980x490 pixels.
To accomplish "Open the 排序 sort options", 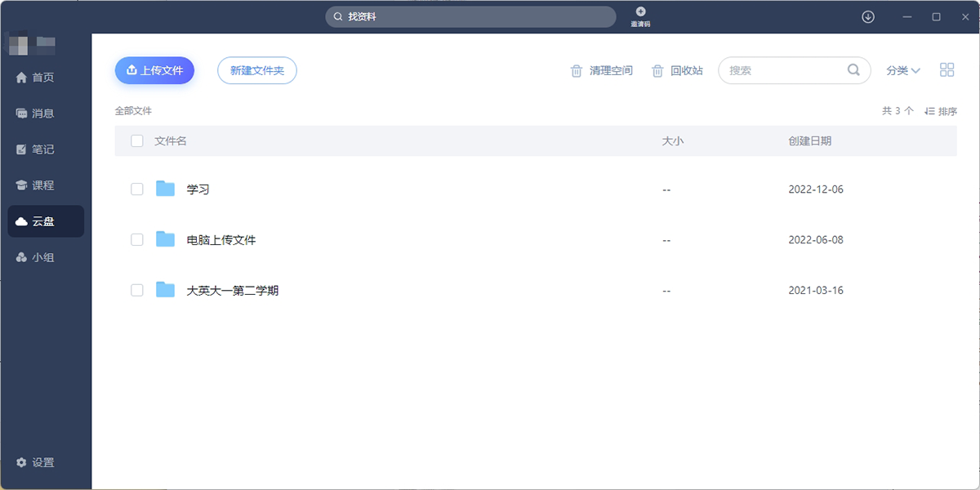I will tap(941, 111).
